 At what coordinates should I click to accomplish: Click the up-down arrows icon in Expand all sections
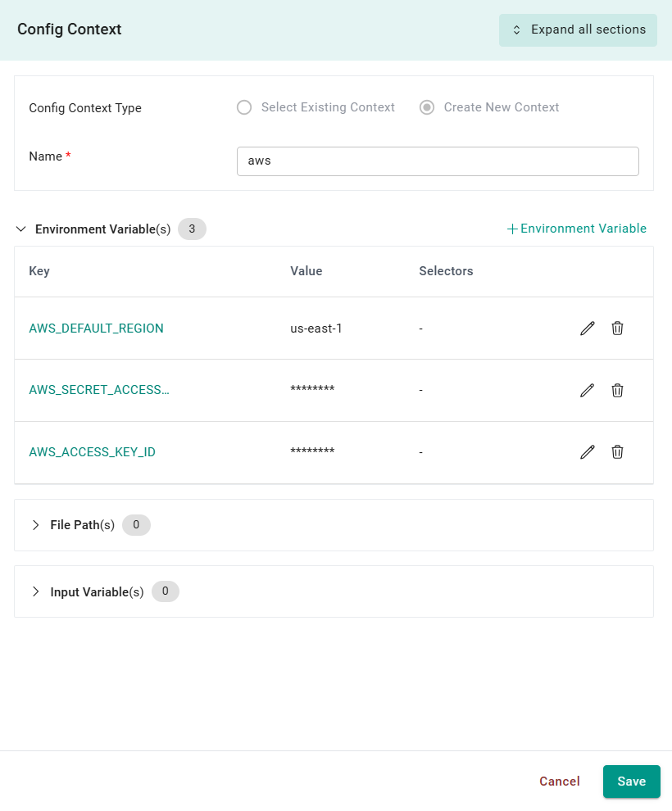[x=516, y=30]
